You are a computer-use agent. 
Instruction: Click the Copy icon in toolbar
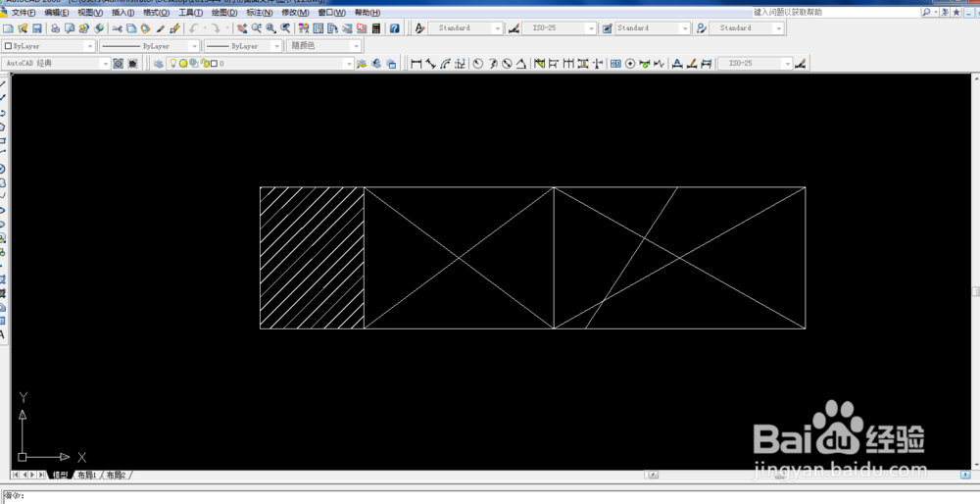click(x=131, y=28)
